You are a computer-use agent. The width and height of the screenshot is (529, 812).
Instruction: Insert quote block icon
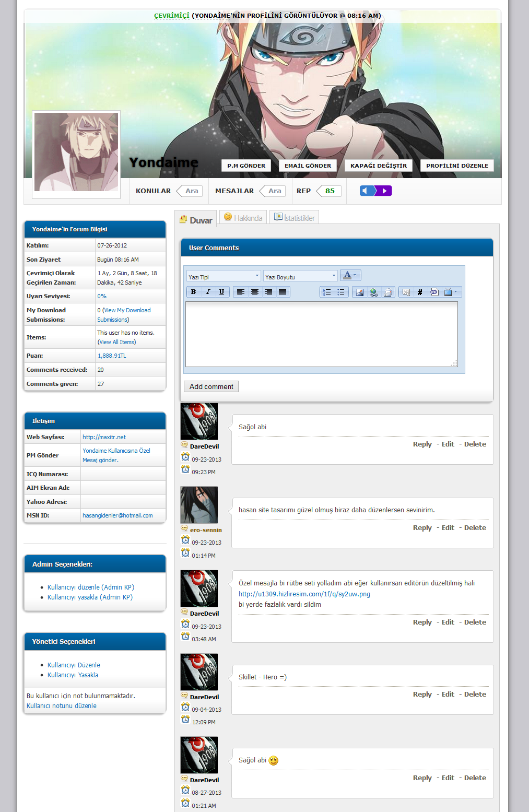(406, 292)
